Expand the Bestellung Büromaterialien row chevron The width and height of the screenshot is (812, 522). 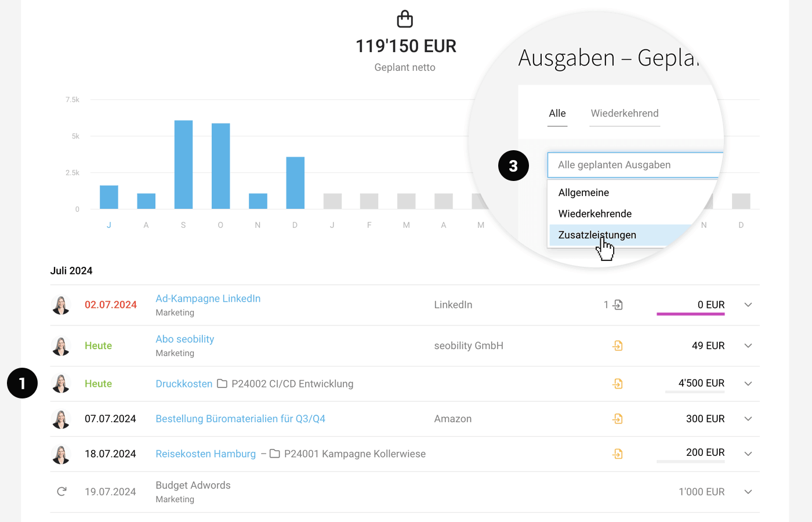pyautogui.click(x=748, y=419)
